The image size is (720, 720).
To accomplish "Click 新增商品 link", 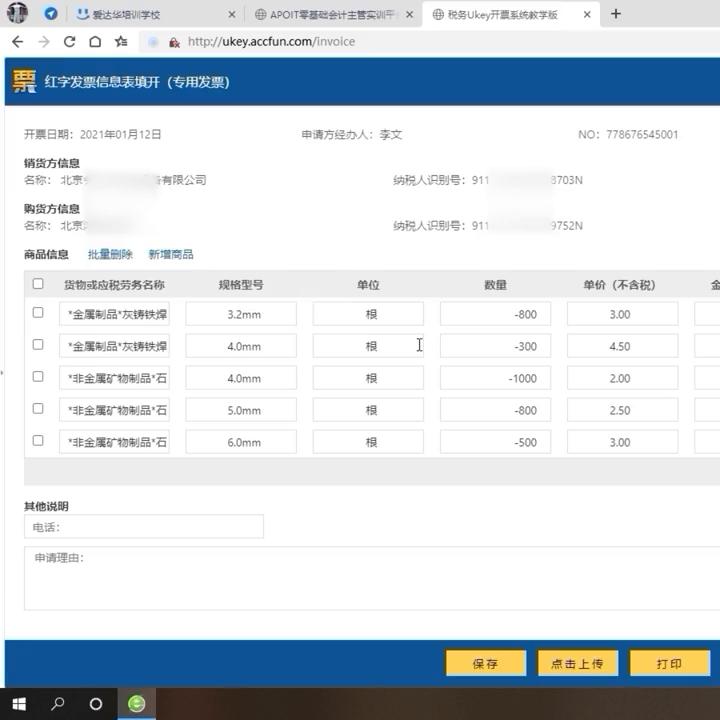I will point(171,254).
